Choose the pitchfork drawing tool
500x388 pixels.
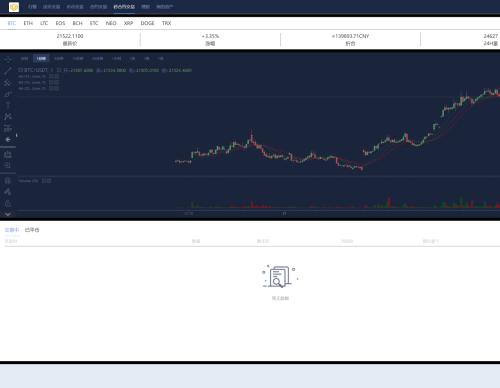click(8, 82)
